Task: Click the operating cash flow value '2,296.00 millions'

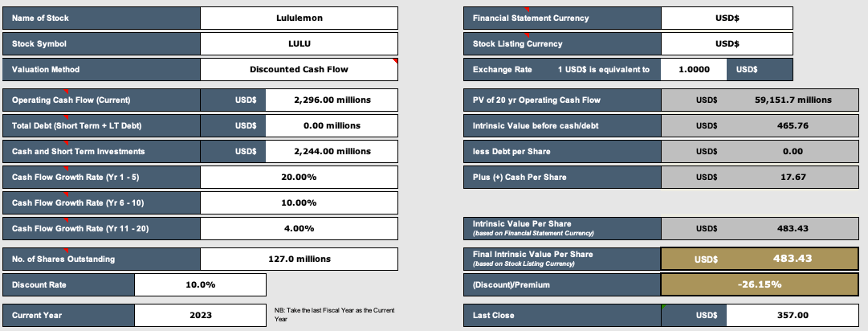Action: pos(332,100)
